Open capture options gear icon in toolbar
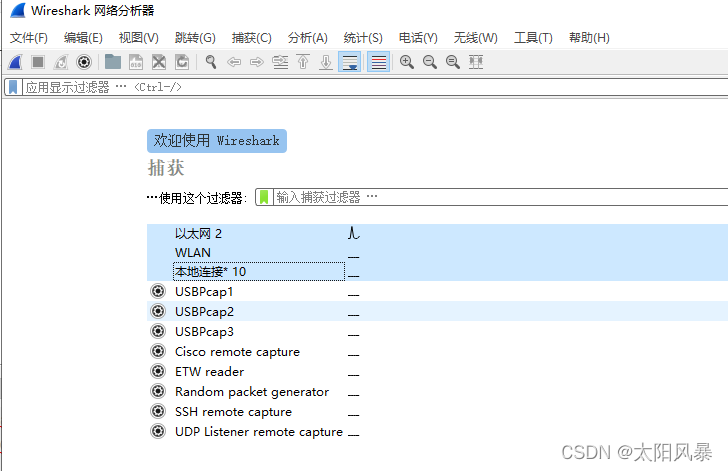The image size is (728, 471). 84,62
